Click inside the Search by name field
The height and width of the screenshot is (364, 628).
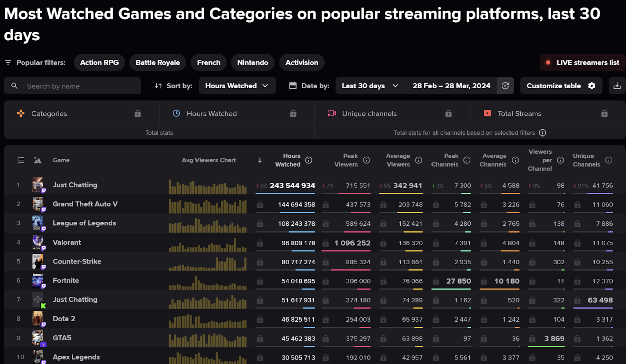[80, 86]
